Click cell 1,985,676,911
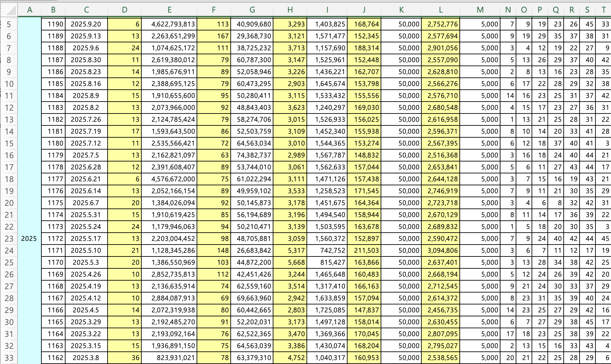 [169, 72]
